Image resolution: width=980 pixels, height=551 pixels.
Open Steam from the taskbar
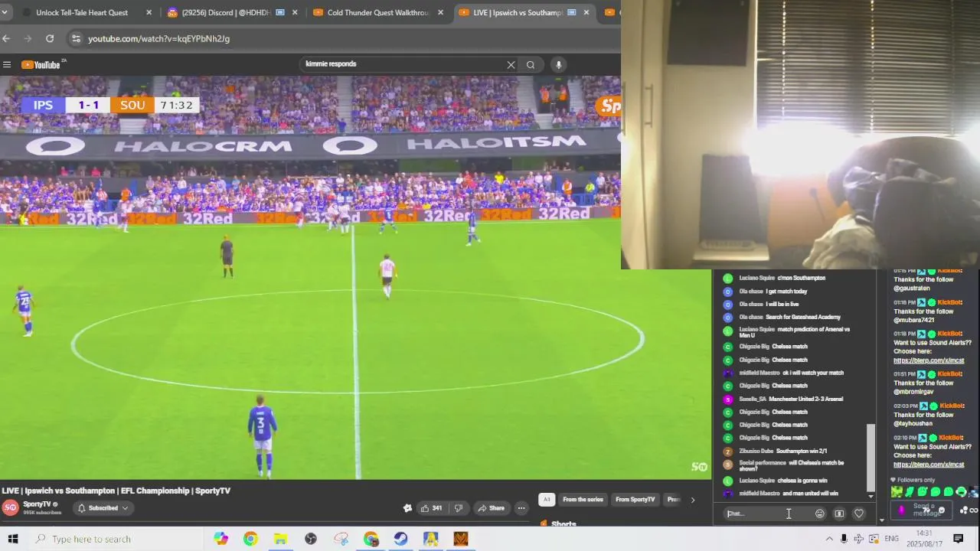pyautogui.click(x=400, y=539)
